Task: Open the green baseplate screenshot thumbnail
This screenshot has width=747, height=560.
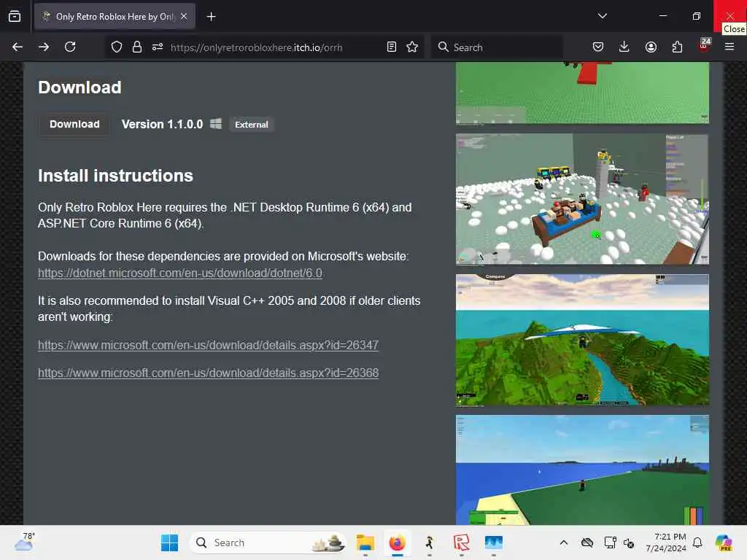Action: coord(582,93)
